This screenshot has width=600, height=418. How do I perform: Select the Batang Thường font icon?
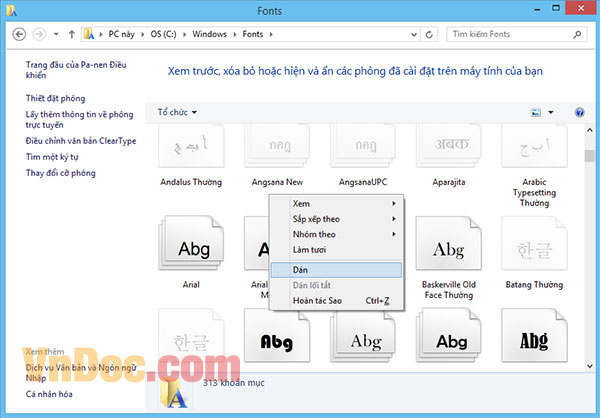click(535, 243)
